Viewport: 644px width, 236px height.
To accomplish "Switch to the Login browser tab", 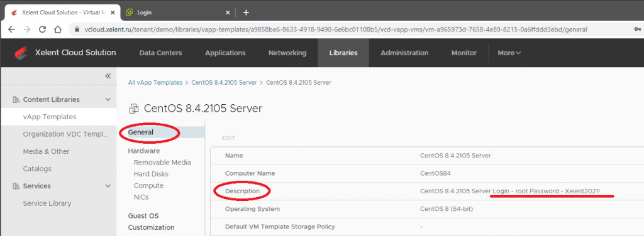I will pyautogui.click(x=178, y=13).
